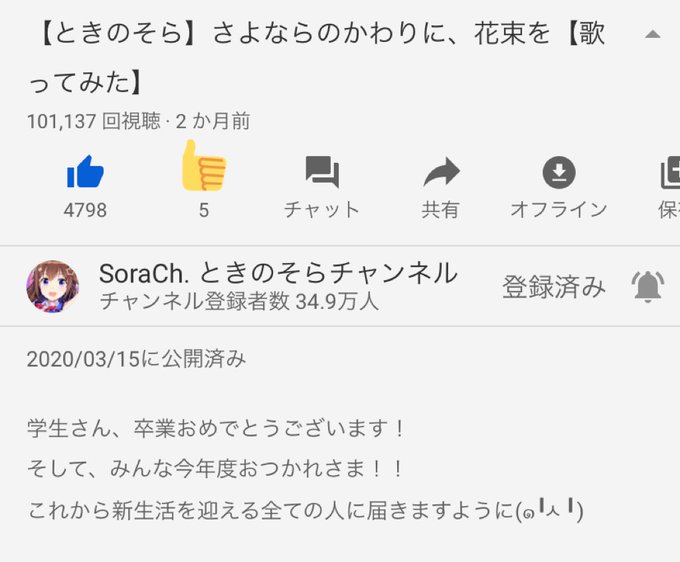Open SoraCh. ときのそらチャンネル channel name

[278, 273]
